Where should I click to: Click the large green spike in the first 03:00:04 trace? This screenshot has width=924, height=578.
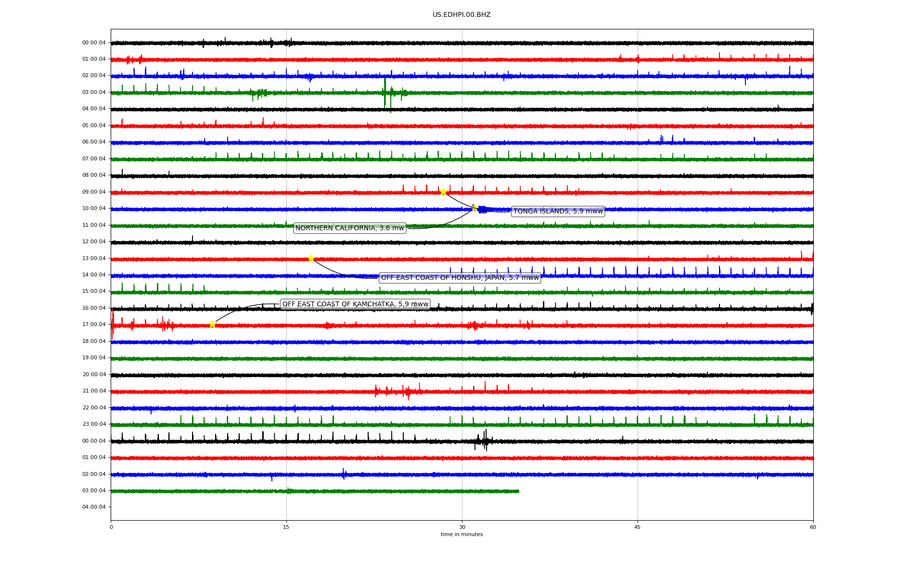(385, 92)
